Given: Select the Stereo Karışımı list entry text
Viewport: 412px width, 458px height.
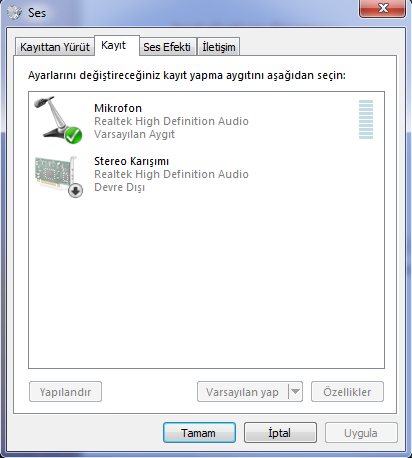Looking at the screenshot, I should click(131, 161).
